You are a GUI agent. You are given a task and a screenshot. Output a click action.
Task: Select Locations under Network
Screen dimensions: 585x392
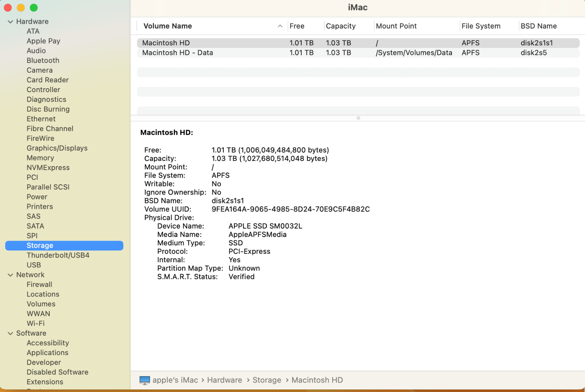click(43, 294)
